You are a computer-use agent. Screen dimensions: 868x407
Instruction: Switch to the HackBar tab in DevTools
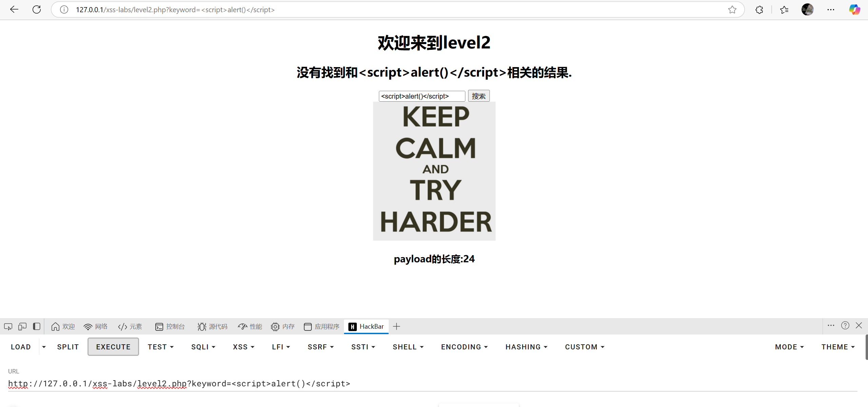366,326
